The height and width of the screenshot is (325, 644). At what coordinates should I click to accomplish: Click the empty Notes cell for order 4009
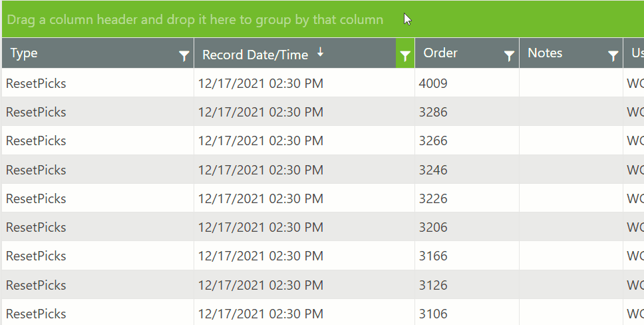571,83
